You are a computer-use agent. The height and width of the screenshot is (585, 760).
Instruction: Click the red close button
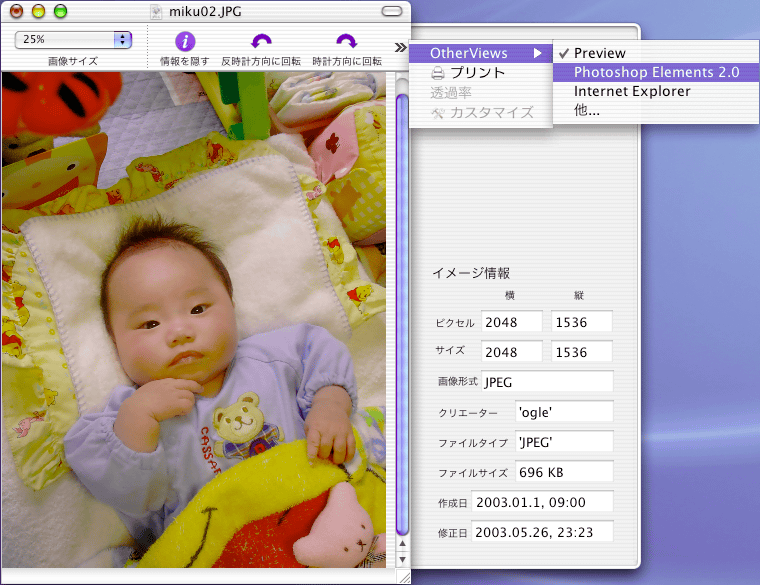click(x=16, y=11)
